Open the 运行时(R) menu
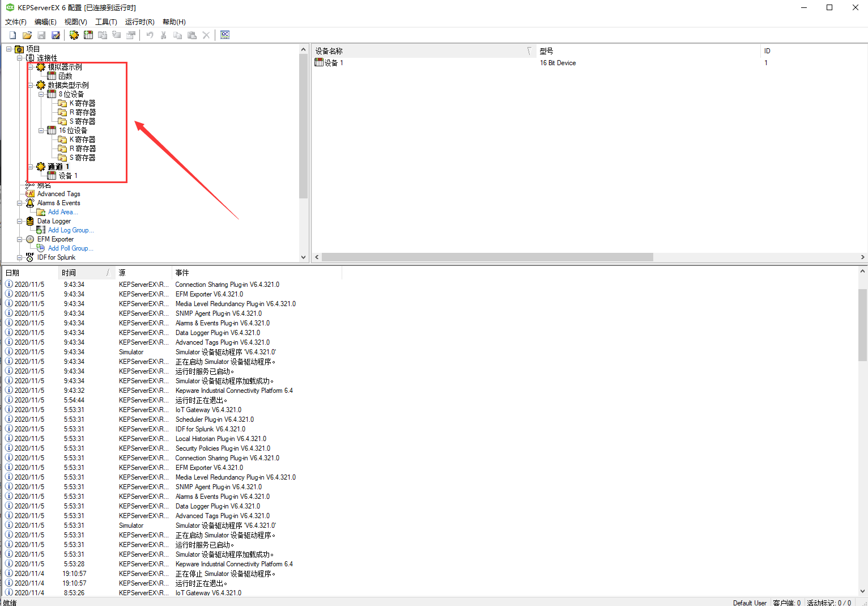Image resolution: width=868 pixels, height=606 pixels. [139, 22]
